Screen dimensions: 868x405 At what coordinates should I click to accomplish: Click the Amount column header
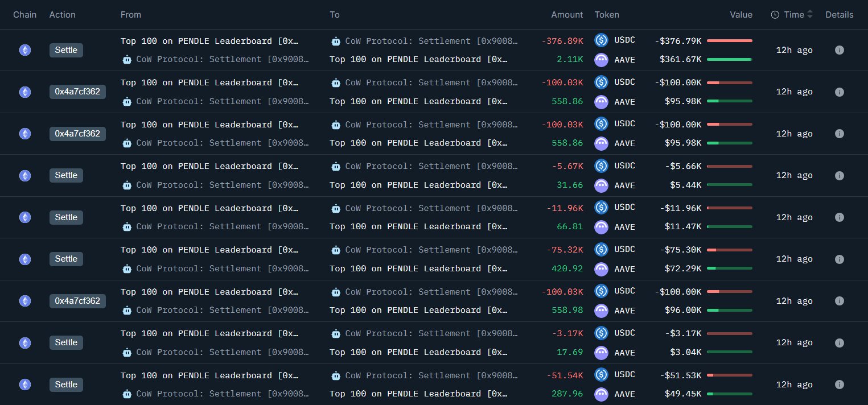click(x=567, y=15)
